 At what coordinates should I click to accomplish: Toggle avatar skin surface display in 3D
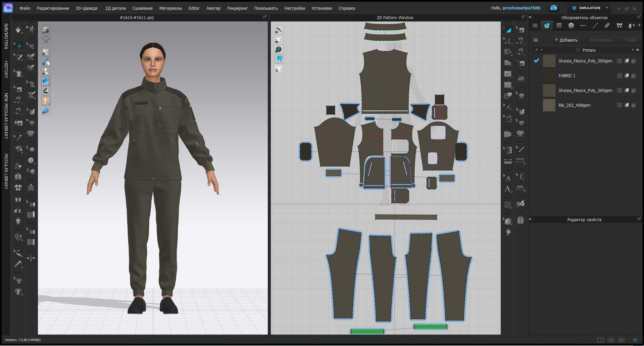pyautogui.click(x=46, y=101)
